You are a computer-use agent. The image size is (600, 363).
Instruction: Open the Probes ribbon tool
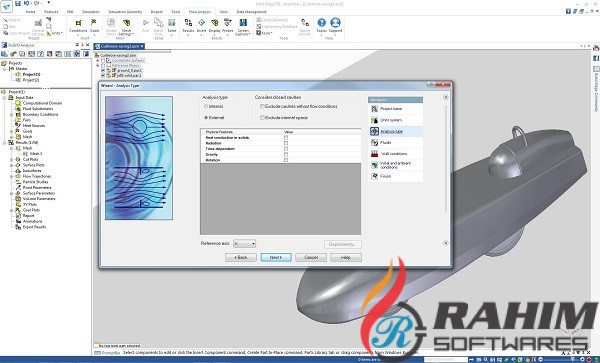pyautogui.click(x=228, y=26)
